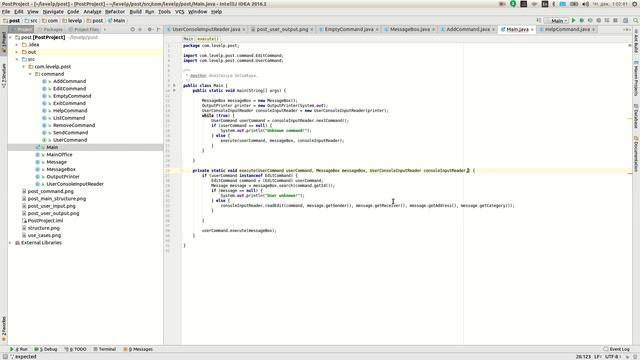This screenshot has height=360, width=640.
Task: Run with coverage icon in toolbar
Action: (x=590, y=20)
